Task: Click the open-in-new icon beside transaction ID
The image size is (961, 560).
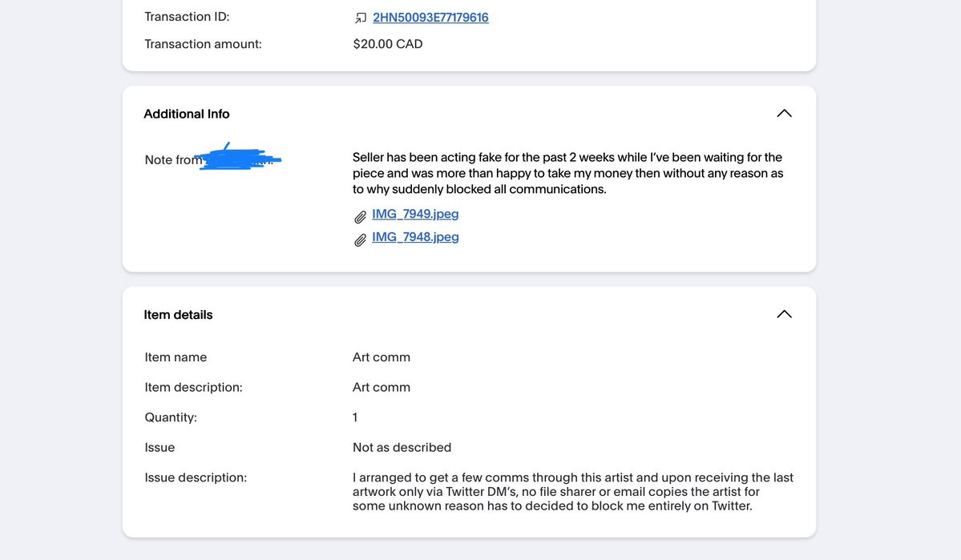Action: pyautogui.click(x=361, y=18)
